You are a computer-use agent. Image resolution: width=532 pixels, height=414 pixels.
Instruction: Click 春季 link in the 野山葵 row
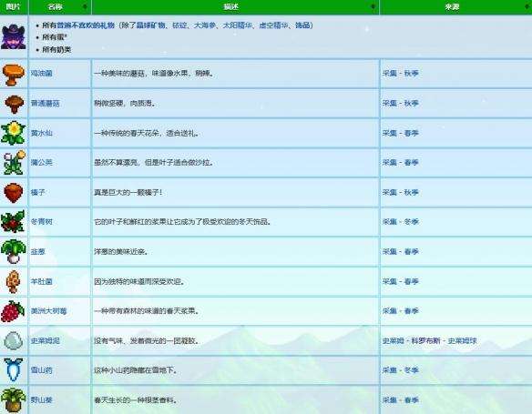click(x=411, y=399)
